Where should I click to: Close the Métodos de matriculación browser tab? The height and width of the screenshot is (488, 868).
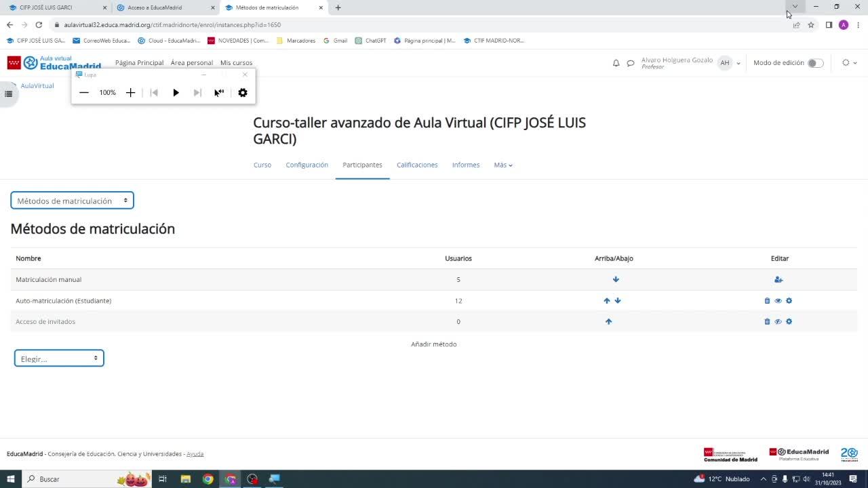[321, 7]
